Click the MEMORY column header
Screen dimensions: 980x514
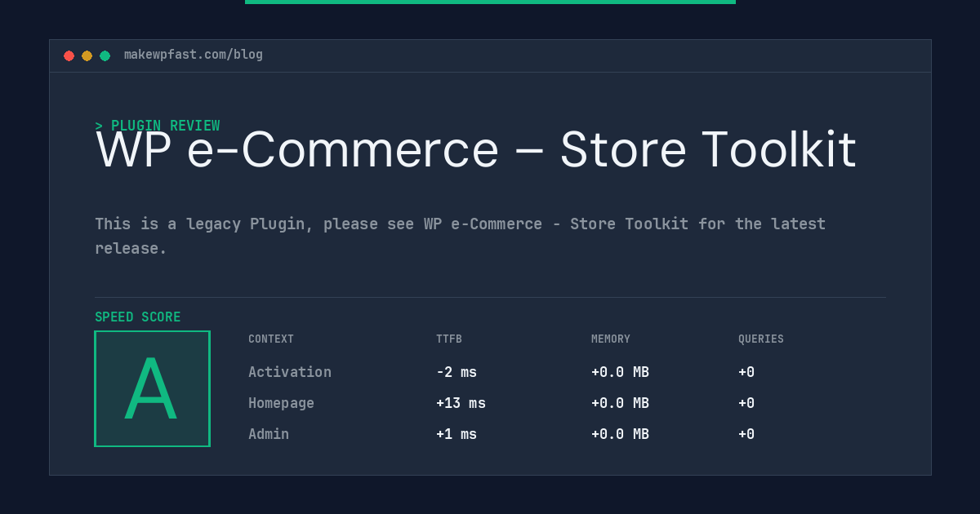pos(611,339)
